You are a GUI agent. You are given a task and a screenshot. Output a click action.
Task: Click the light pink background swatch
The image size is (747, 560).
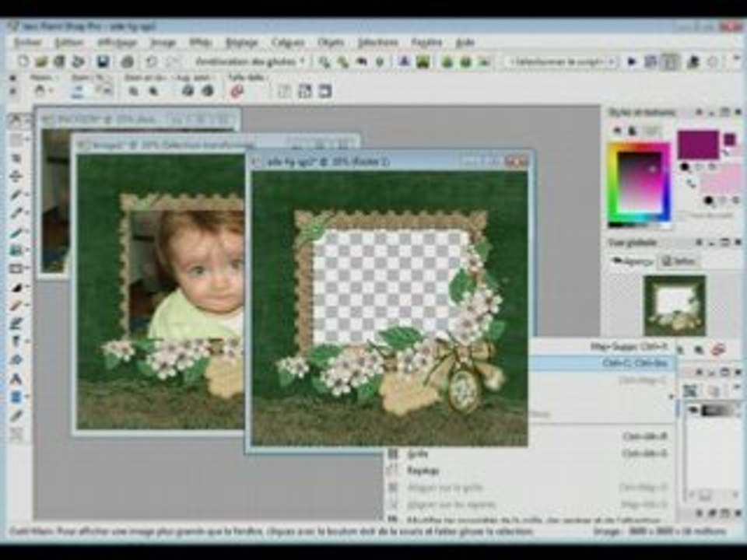click(x=721, y=180)
